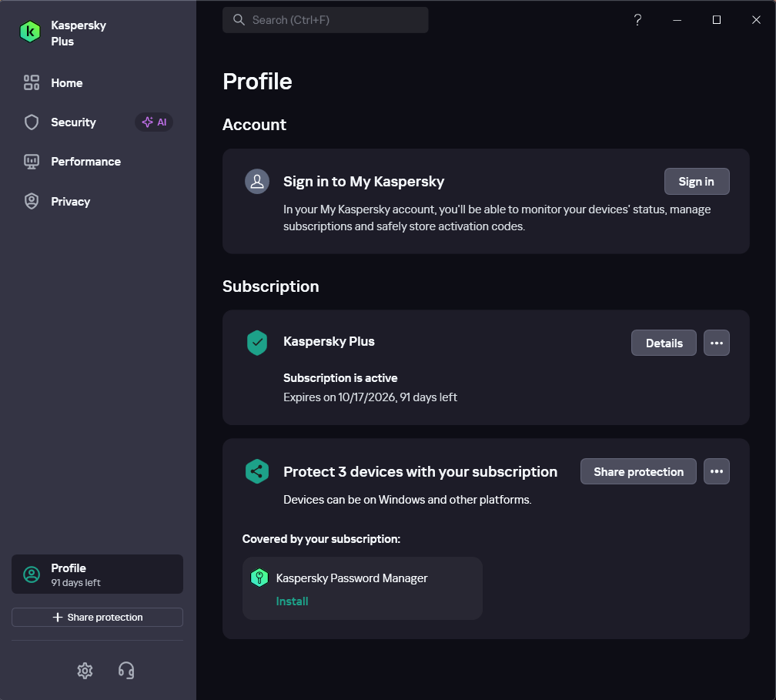Expand more options beside Share protection

tap(716, 471)
